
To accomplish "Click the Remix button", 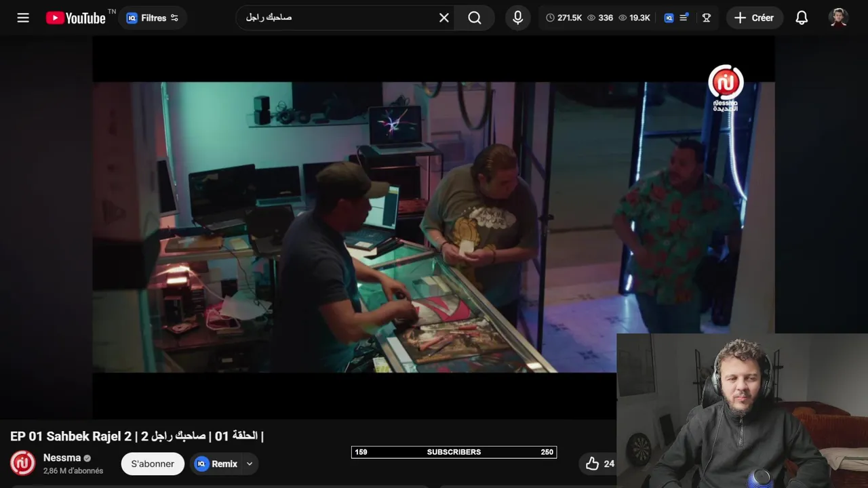I will pyautogui.click(x=216, y=464).
